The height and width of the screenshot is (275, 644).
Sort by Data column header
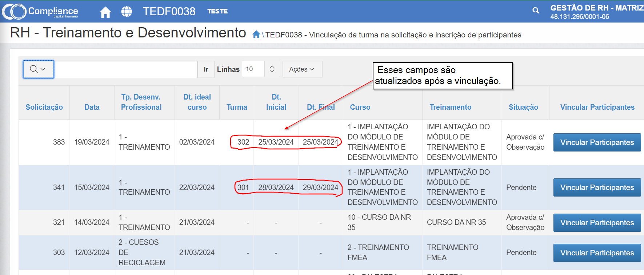(92, 107)
